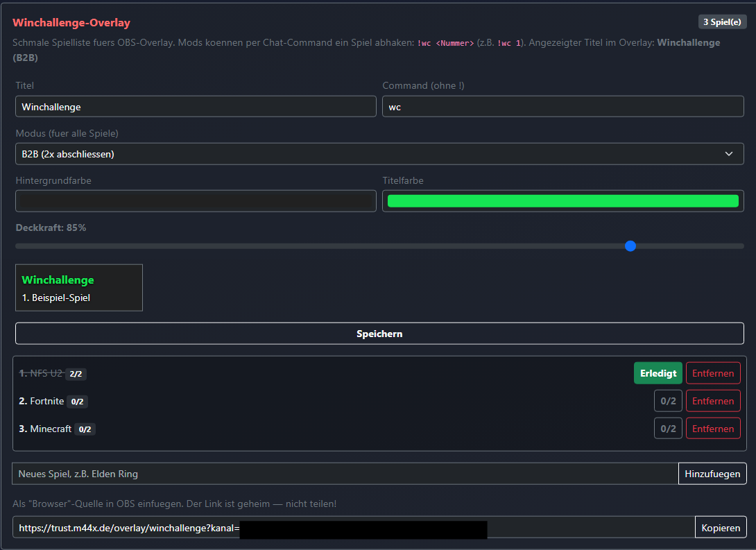Screen dimensions: 756x550
Task: Click the green Winchallenge preview title
Action: coord(58,280)
